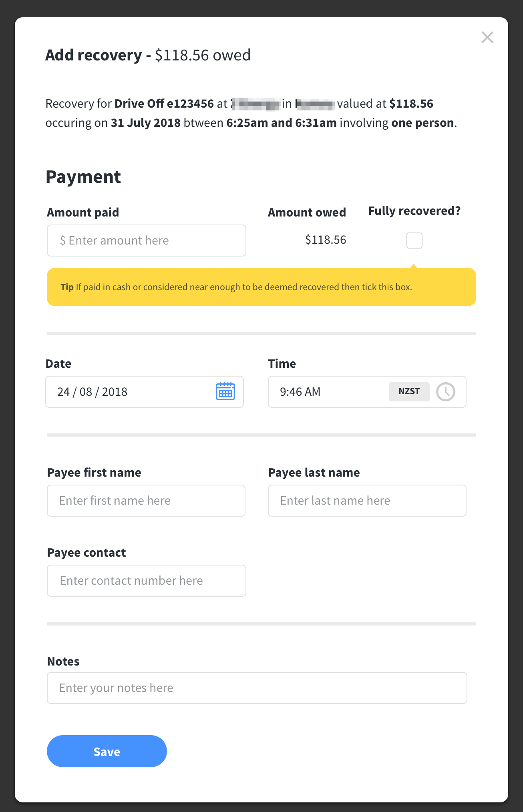
Task: Focus the Payee contact number field
Action: coord(146,580)
